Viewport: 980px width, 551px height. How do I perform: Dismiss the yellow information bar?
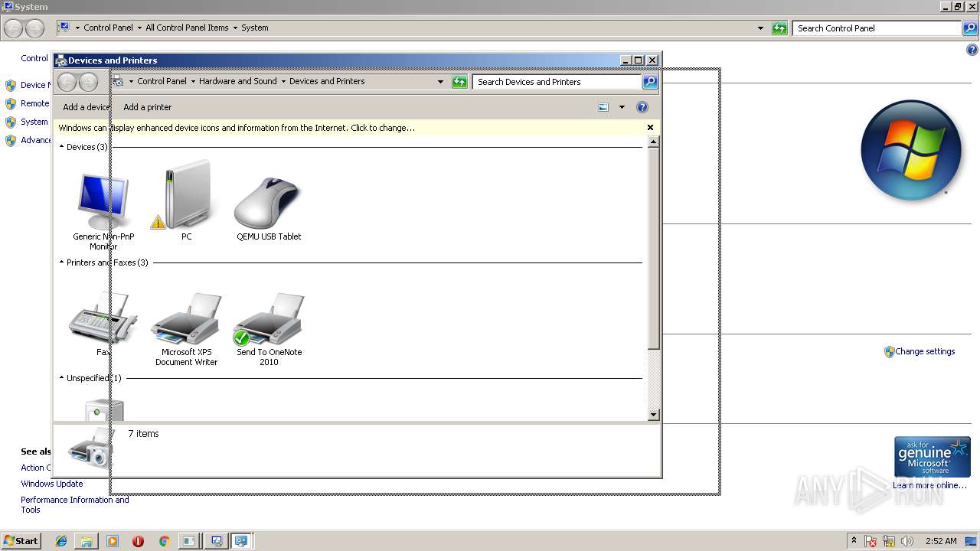click(650, 128)
